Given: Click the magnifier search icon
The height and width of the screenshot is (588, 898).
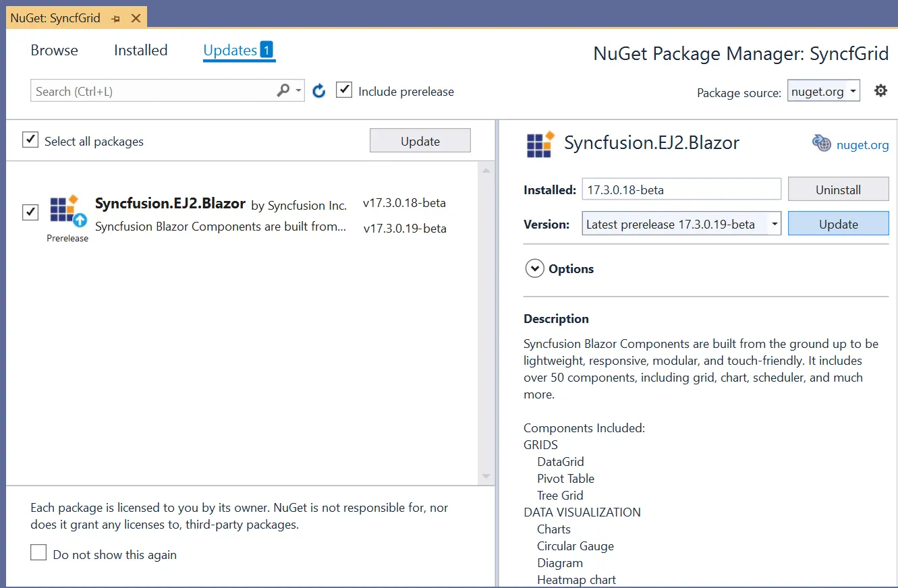Looking at the screenshot, I should click(x=283, y=90).
